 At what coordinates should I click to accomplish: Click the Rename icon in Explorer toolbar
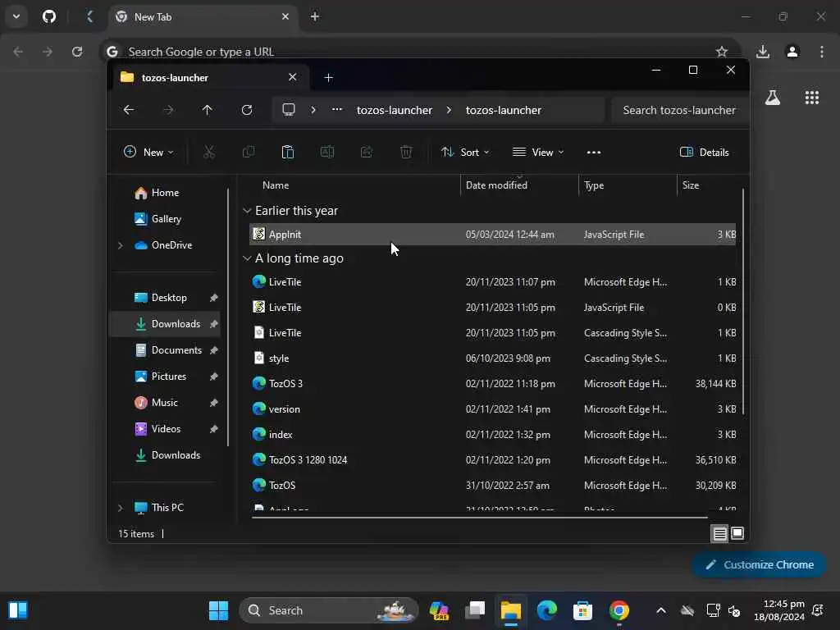tap(326, 152)
